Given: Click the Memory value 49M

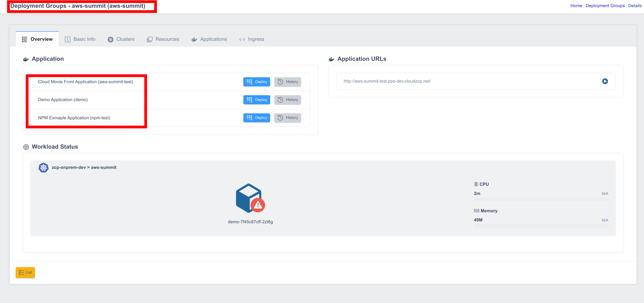Looking at the screenshot, I should click(478, 220).
